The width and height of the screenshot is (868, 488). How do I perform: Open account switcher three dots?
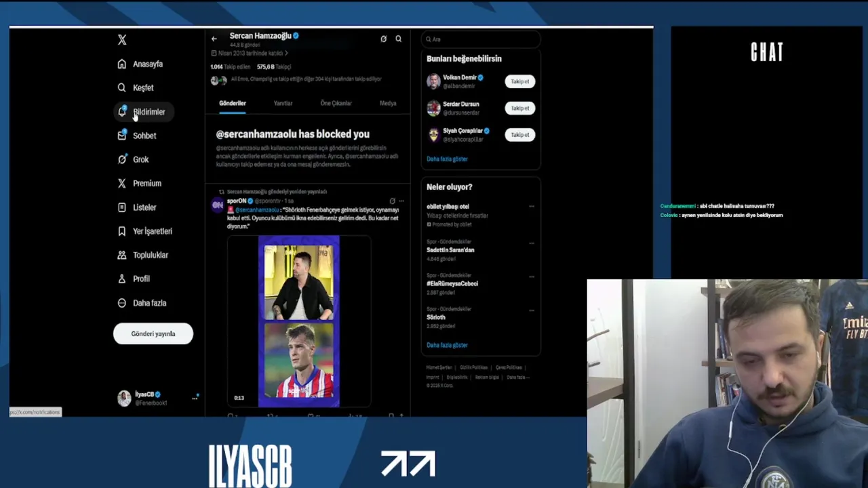click(195, 398)
